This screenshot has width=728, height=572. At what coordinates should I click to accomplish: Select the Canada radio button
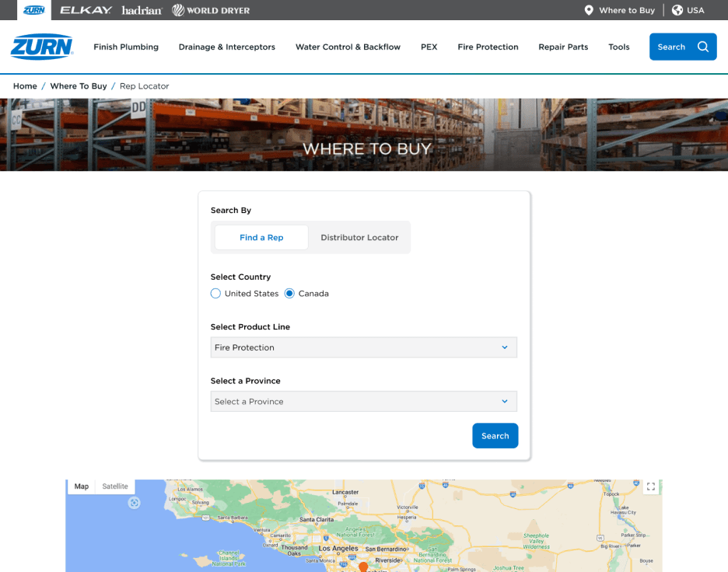pos(289,294)
